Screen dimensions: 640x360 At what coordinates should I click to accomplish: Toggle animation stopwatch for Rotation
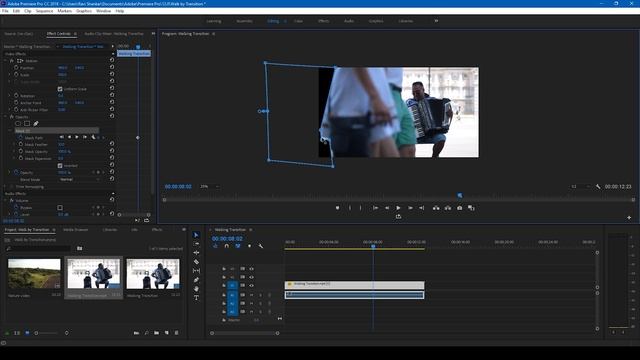pyautogui.click(x=16, y=96)
